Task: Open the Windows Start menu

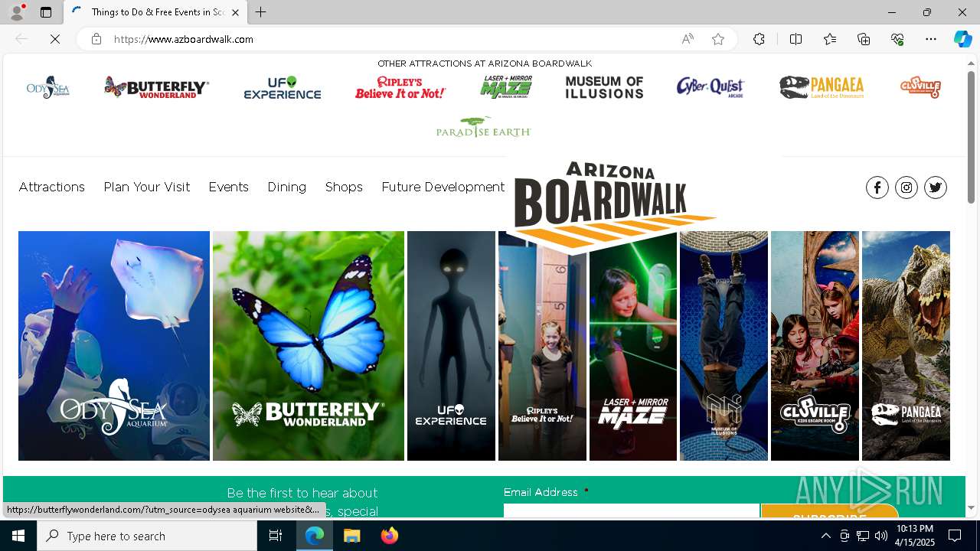Action: click(18, 536)
